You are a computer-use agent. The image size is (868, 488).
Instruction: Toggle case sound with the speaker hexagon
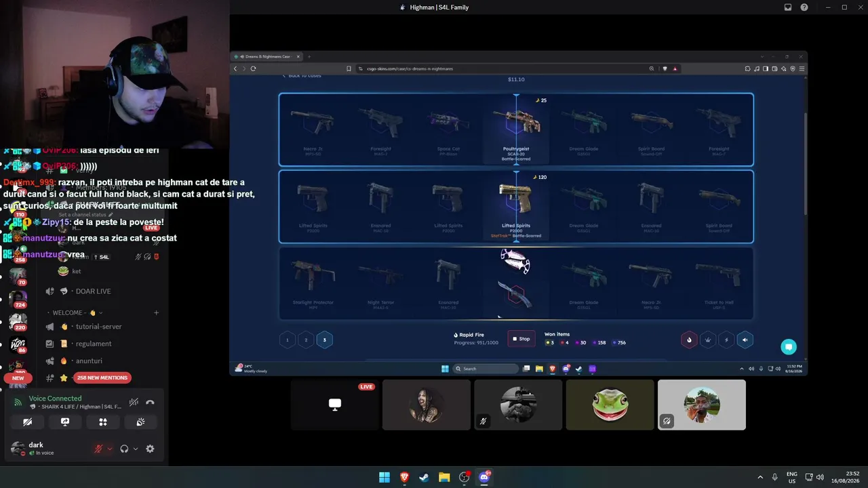(745, 340)
